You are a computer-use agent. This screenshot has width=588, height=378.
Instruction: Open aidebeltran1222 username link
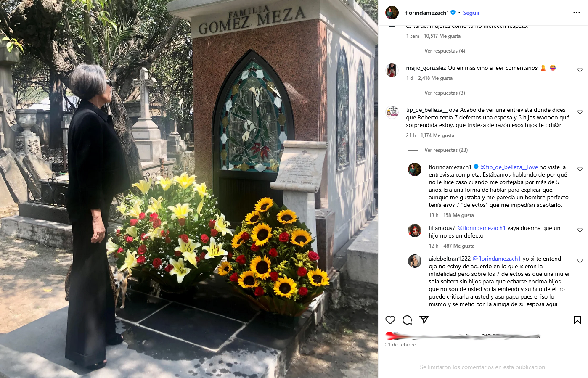[x=450, y=259]
